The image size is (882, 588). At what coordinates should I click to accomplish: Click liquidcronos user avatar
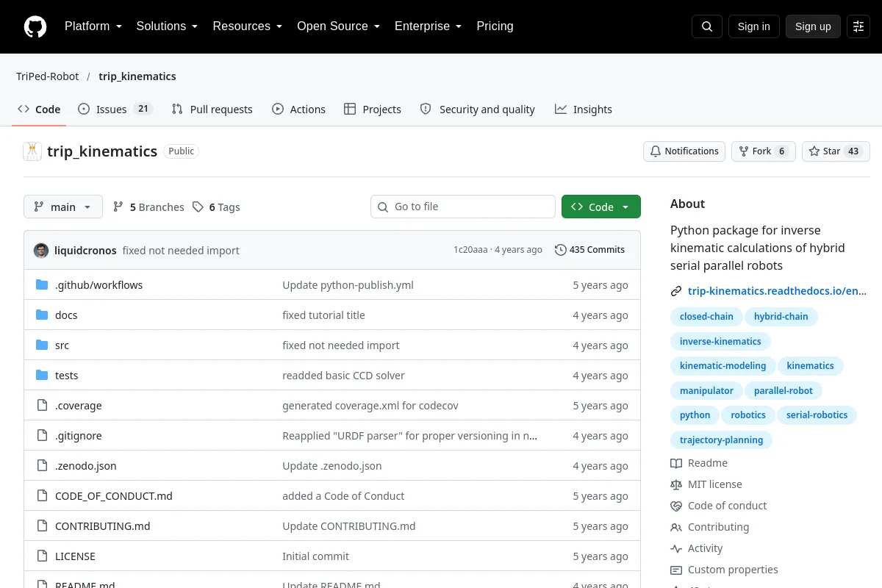[41, 250]
